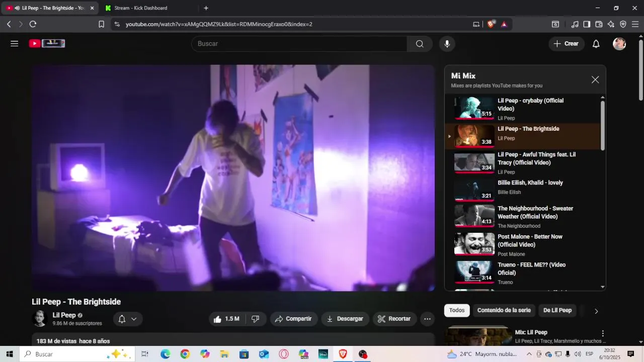Select the Todos filter chip
The image size is (644, 362).
click(x=457, y=310)
